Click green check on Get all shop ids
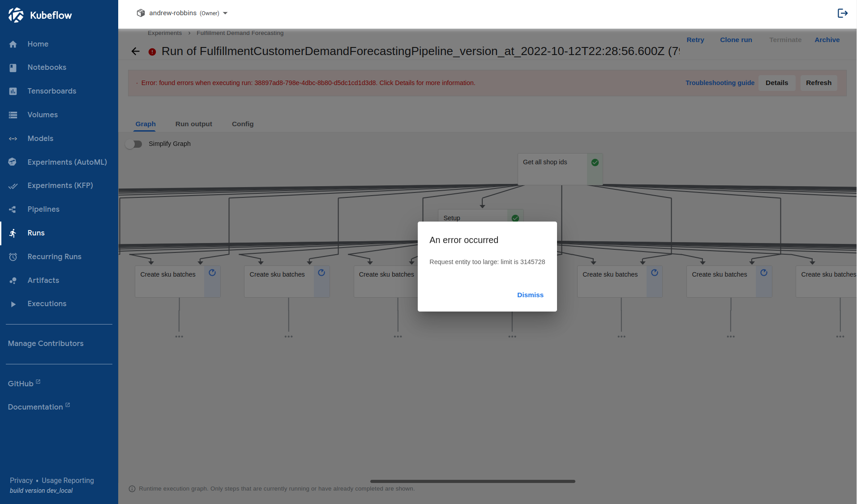Viewport: 857px width, 504px height. coord(595,162)
